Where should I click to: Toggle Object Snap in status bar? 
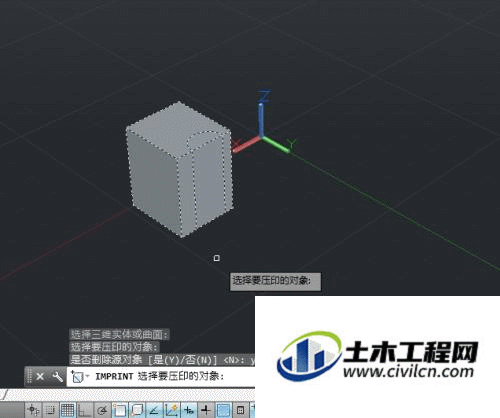(120, 410)
